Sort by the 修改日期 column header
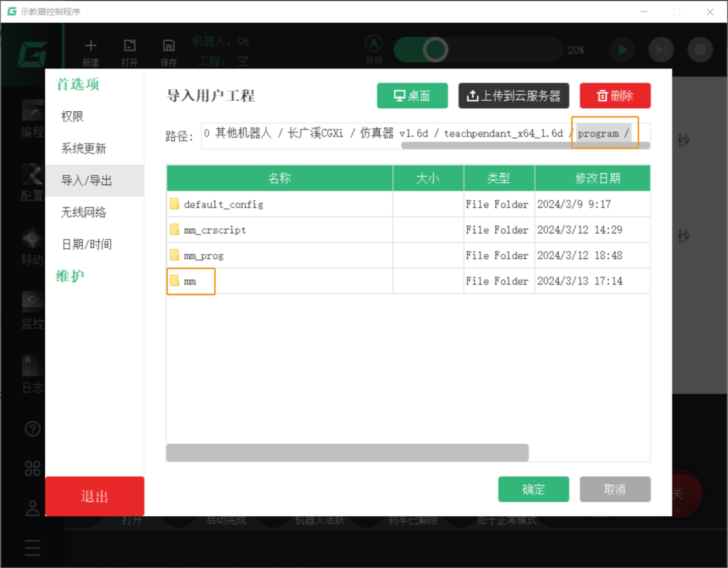Screen dimensions: 728x568 [x=593, y=178]
